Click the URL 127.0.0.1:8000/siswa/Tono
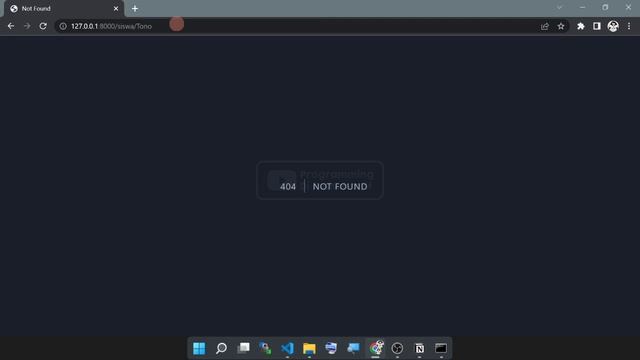640x360 pixels. pyautogui.click(x=111, y=26)
